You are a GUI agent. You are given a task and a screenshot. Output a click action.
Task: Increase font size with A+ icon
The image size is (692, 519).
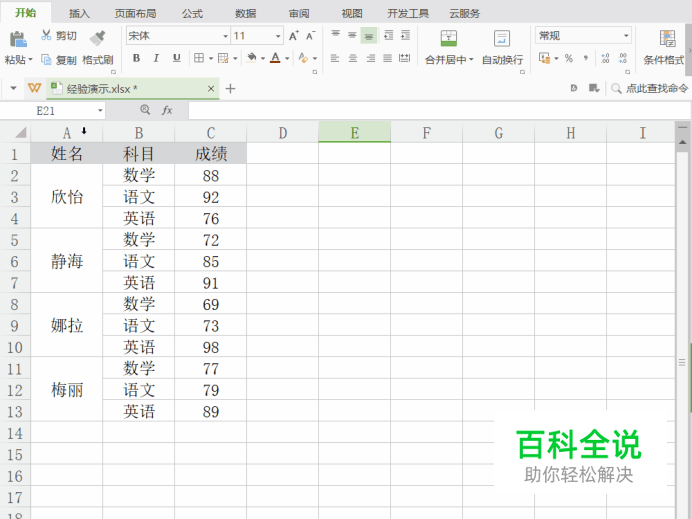pos(293,36)
